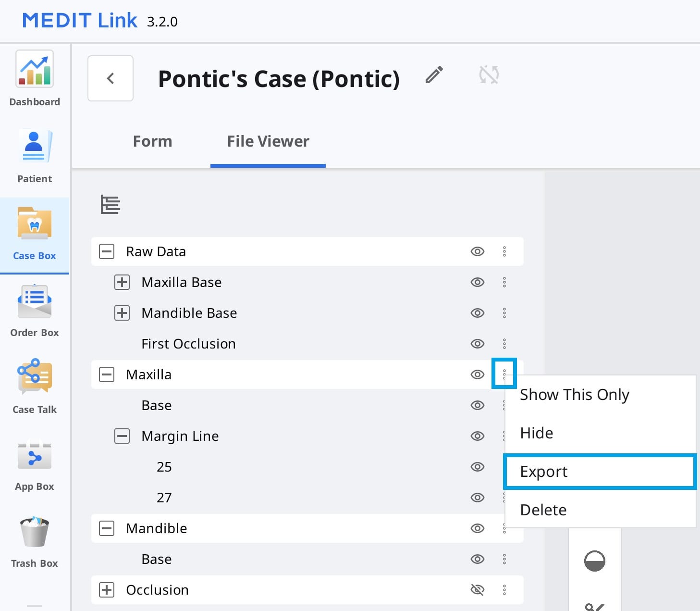This screenshot has width=700, height=611.
Task: Open more options for Maxilla Base
Action: (504, 282)
